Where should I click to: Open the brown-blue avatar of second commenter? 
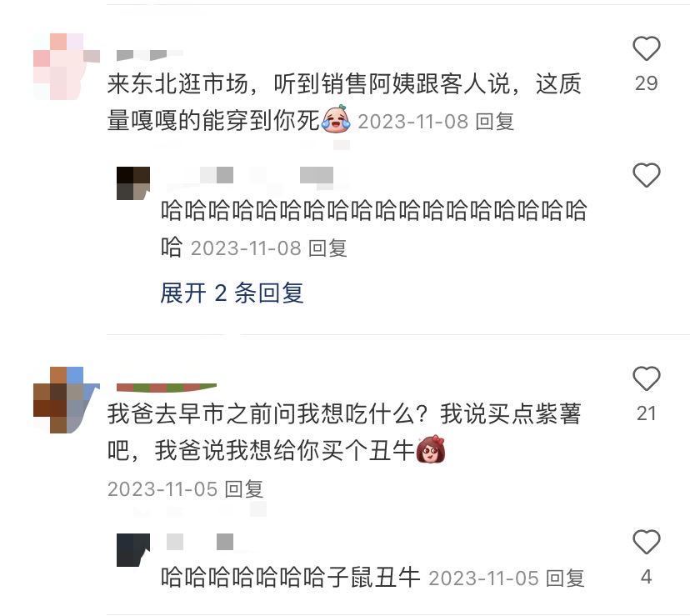67,400
